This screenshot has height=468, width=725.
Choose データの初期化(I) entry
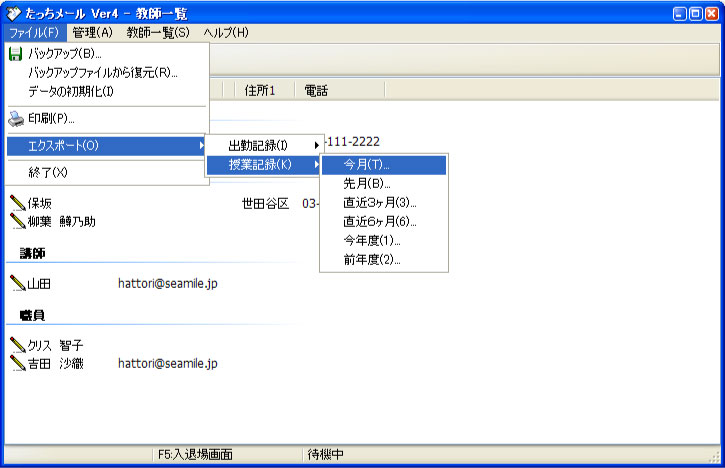pyautogui.click(x=107, y=92)
